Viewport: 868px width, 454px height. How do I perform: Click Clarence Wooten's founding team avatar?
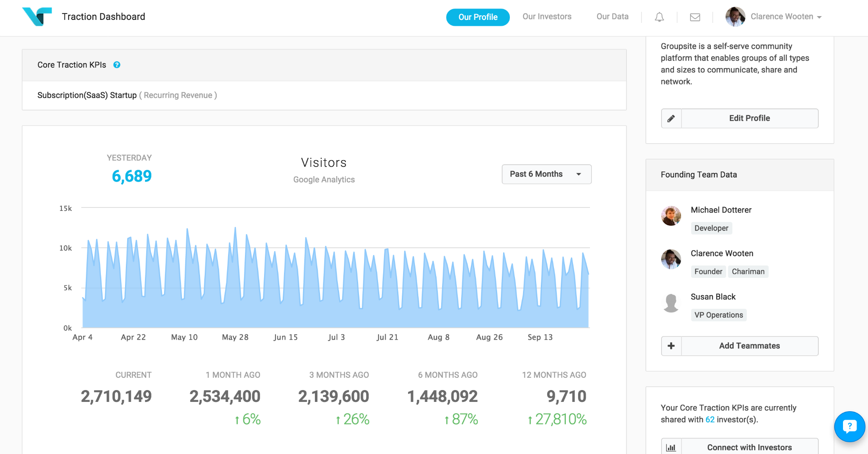click(x=671, y=259)
